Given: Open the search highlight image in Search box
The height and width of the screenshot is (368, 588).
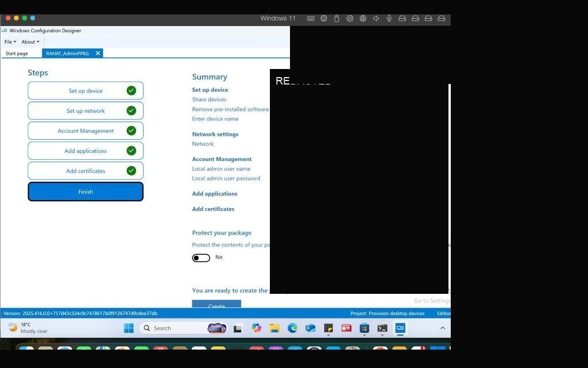Looking at the screenshot, I should 216,328.
